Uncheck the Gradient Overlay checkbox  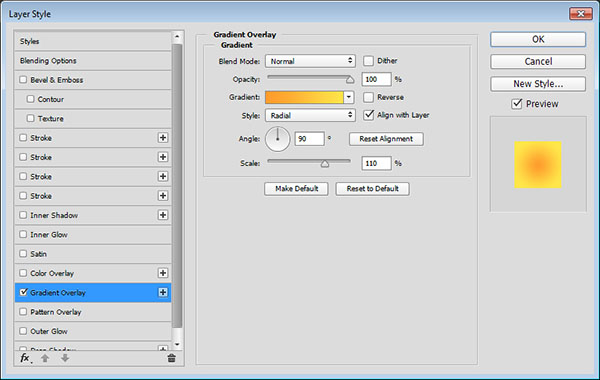[x=23, y=292]
